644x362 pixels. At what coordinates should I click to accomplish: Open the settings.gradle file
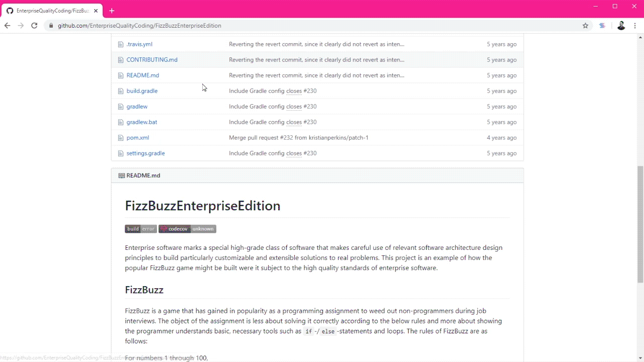145,153
